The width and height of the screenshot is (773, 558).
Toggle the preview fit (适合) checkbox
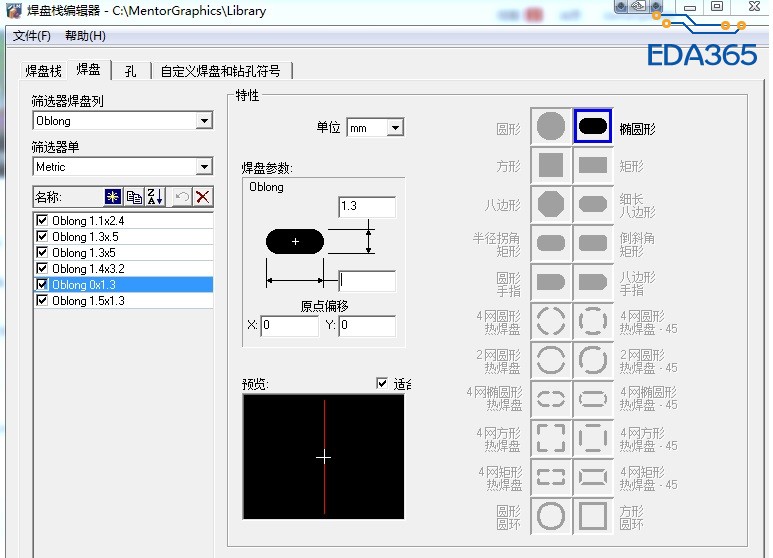click(382, 383)
